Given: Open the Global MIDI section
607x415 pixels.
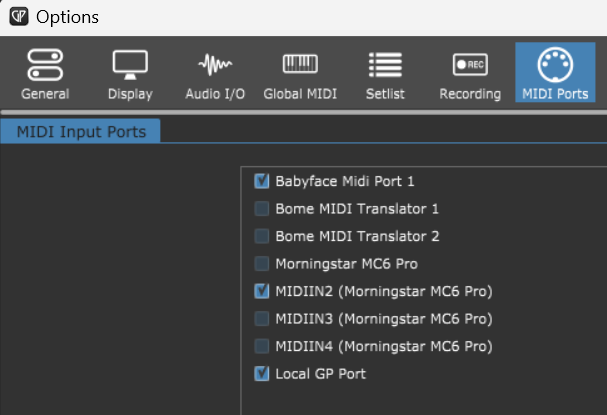Looking at the screenshot, I should click(300, 75).
